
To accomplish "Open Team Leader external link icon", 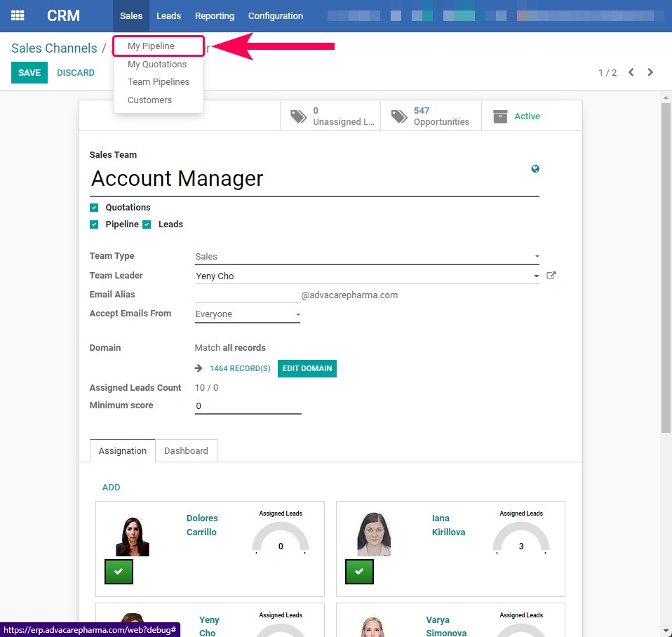I will pos(551,276).
